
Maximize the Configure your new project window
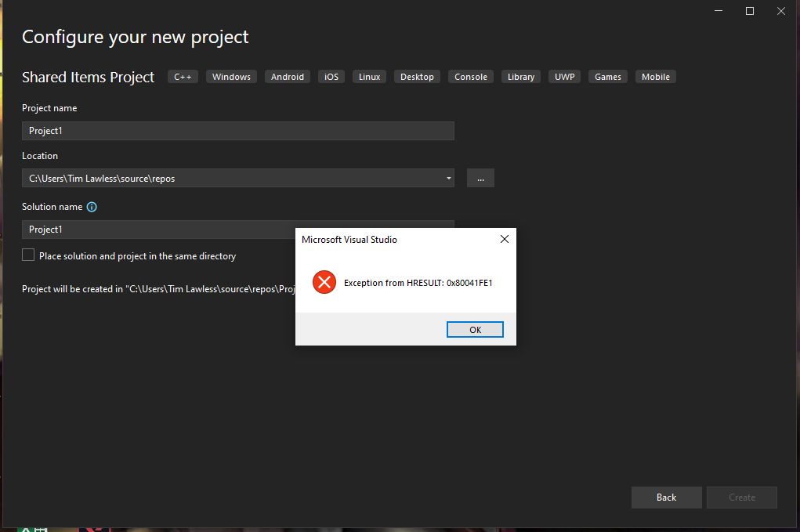[750, 11]
